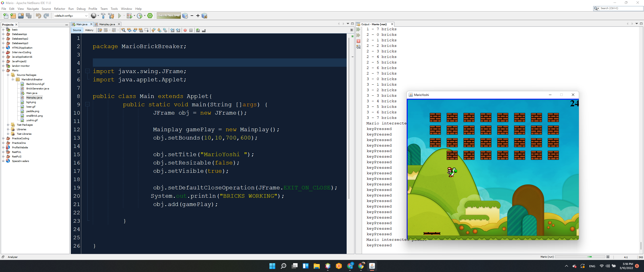The width and height of the screenshot is (644, 272).
Task: Click the Stop Macro Recording square
Action: click(191, 30)
